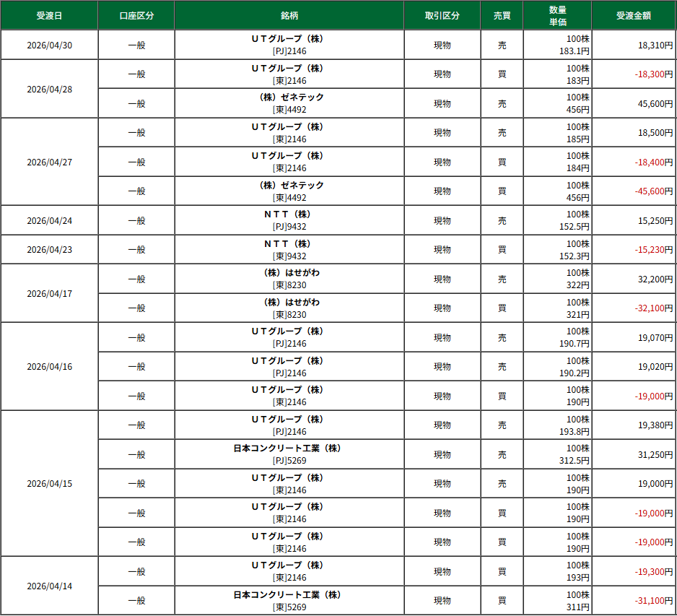Click 買 in the -18,400円 row
Screen dimensions: 677x616
pyautogui.click(x=502, y=162)
